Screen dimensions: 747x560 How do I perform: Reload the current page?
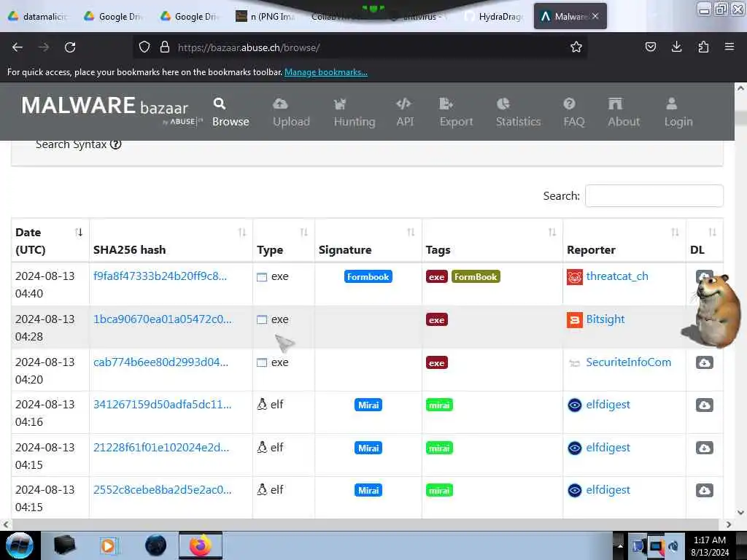70,47
